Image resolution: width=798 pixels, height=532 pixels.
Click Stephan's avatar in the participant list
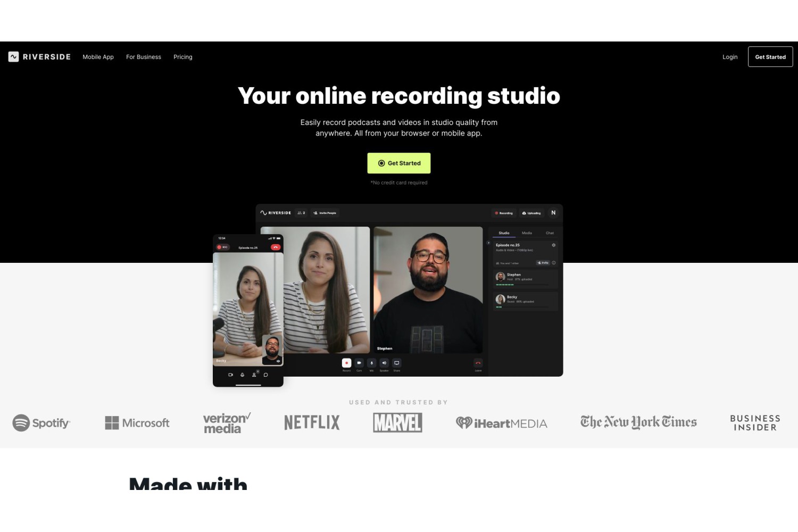pos(500,277)
